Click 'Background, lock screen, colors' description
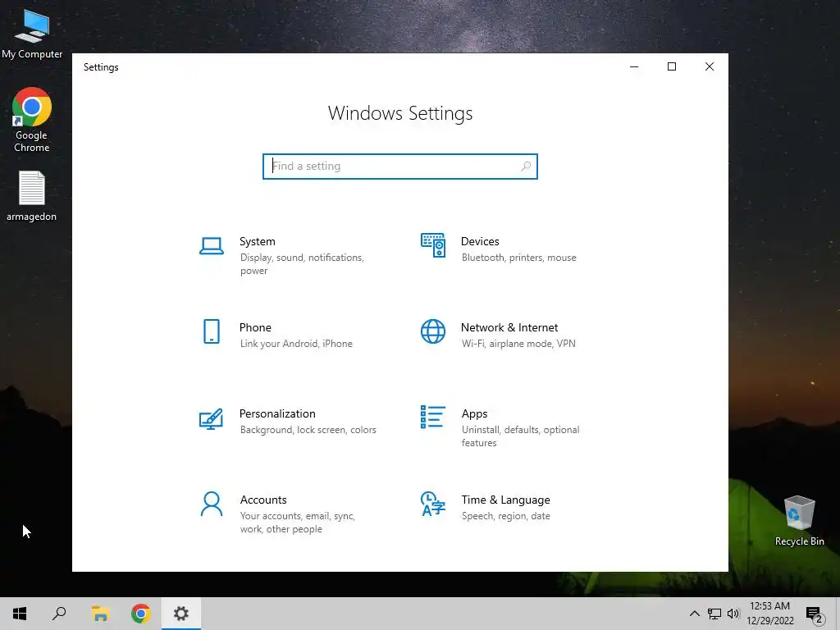Screen dimensions: 840x630 click(x=308, y=430)
